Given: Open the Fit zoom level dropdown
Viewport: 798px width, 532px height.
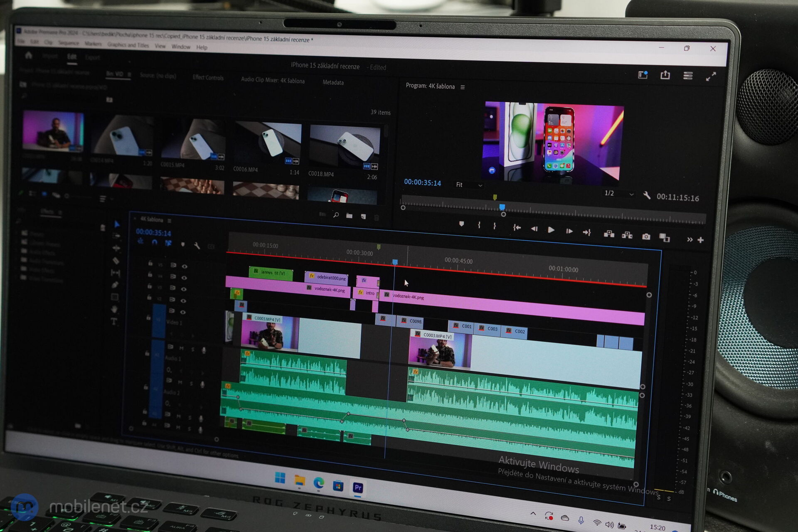Looking at the screenshot, I should pos(468,185).
